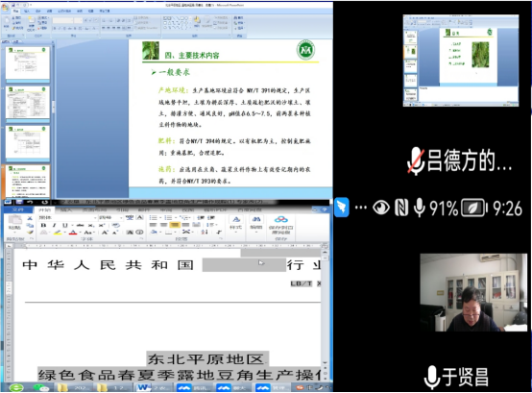The image size is (532, 393).
Task: Open the blue File tab in Word
Action: click(x=17, y=209)
